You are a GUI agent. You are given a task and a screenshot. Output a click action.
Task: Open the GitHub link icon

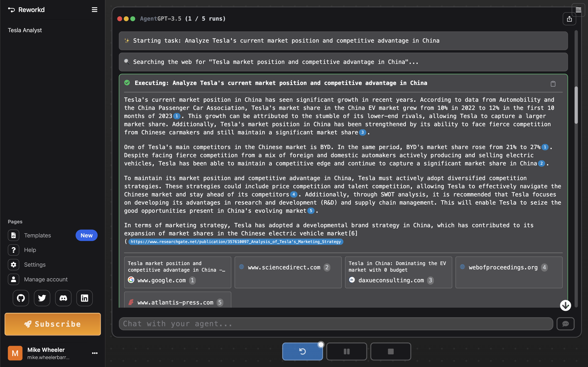tap(21, 298)
